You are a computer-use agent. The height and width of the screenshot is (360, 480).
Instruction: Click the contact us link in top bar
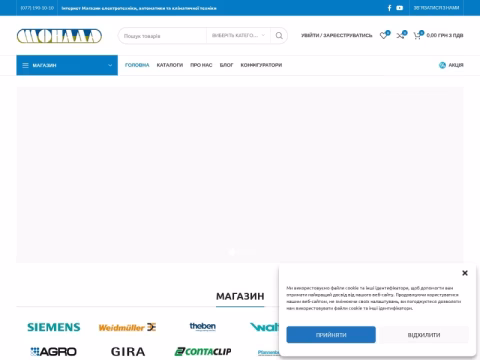click(436, 8)
